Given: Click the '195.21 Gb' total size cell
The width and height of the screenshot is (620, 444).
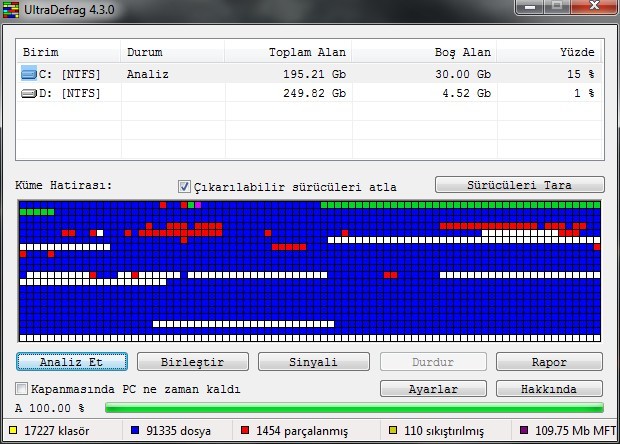Looking at the screenshot, I should [314, 74].
